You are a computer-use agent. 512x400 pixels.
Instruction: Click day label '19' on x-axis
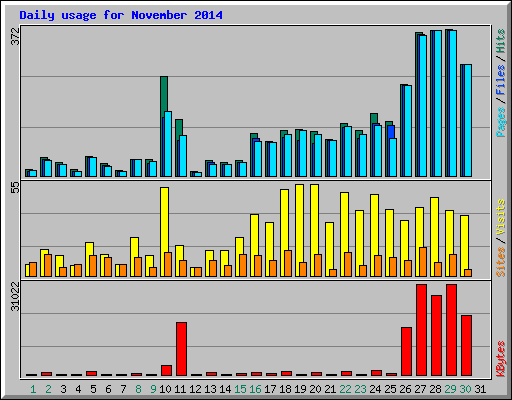[300, 389]
